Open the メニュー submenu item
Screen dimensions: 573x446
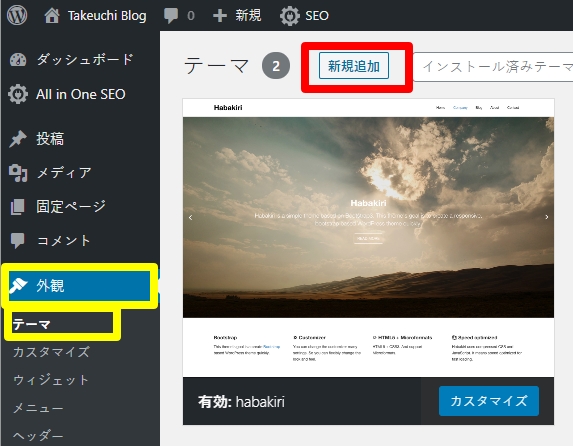click(x=38, y=408)
